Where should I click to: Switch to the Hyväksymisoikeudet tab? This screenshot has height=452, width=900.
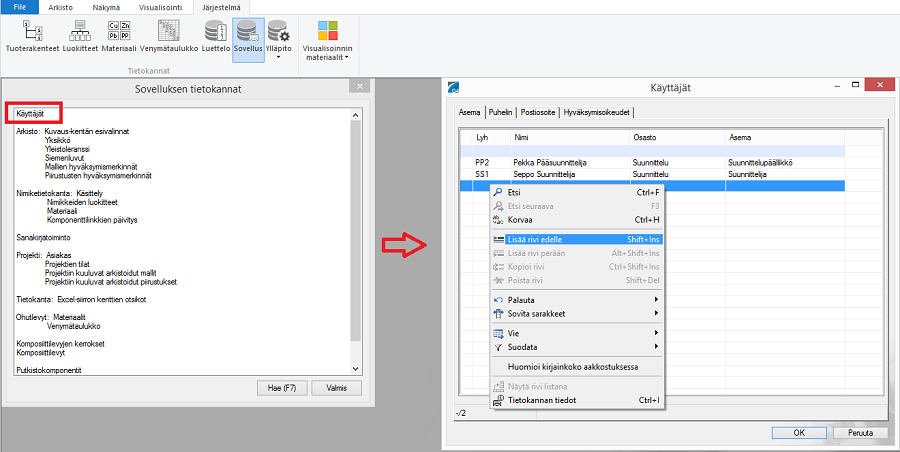pos(596,113)
